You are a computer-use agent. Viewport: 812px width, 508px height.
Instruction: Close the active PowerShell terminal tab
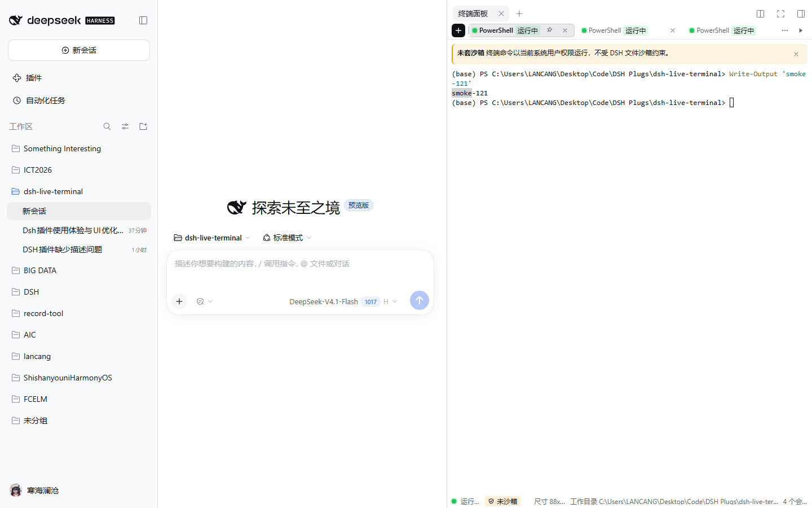[x=565, y=30]
